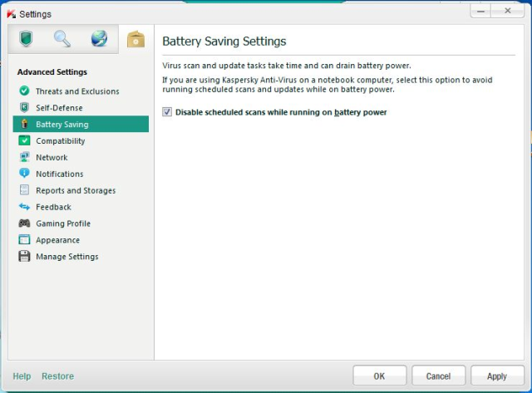
Task: Click the Feedback arrows icon
Action: 24,207
